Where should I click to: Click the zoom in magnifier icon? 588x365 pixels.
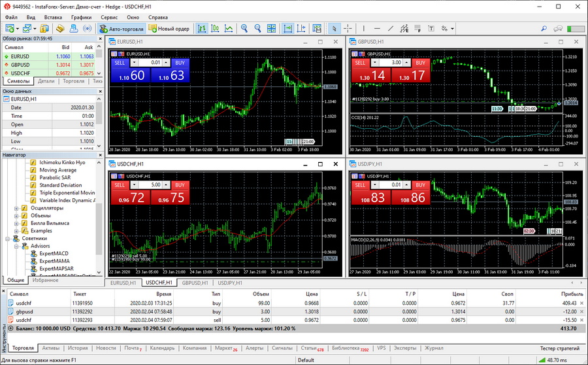coord(244,29)
